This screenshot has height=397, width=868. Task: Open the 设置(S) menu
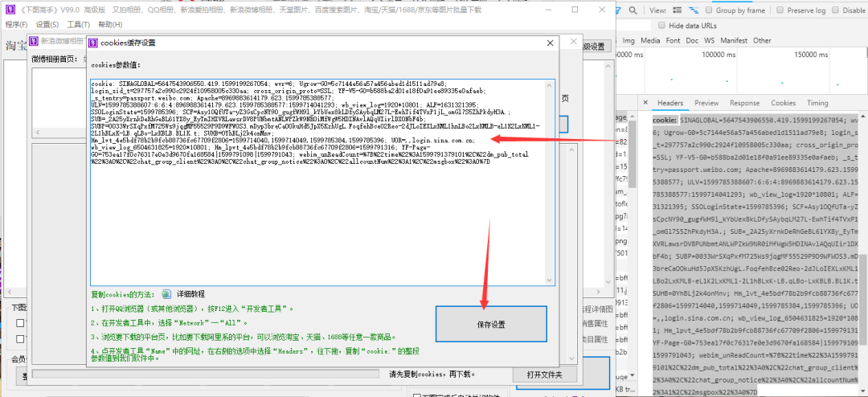pyautogui.click(x=47, y=24)
